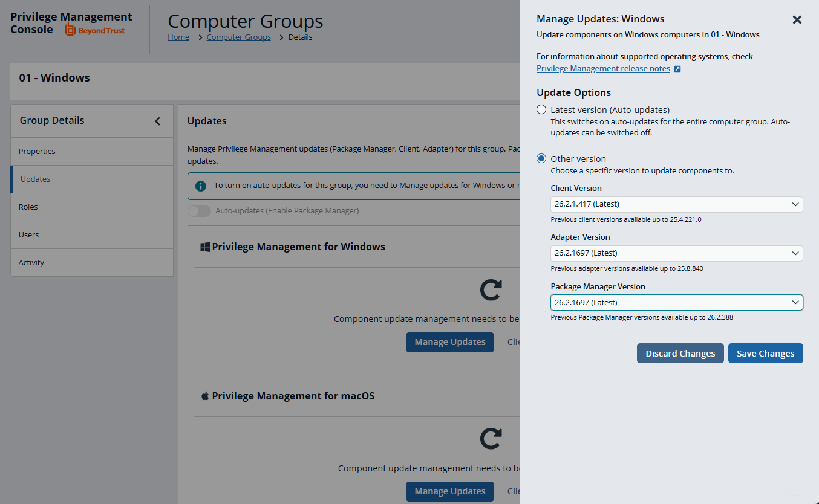
Task: Click the macOS refresh circular arrow icon
Action: [491, 439]
